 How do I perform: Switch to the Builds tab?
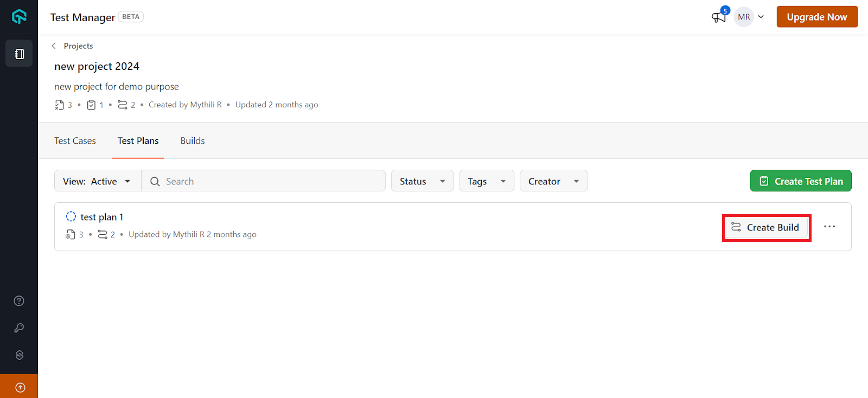[193, 141]
